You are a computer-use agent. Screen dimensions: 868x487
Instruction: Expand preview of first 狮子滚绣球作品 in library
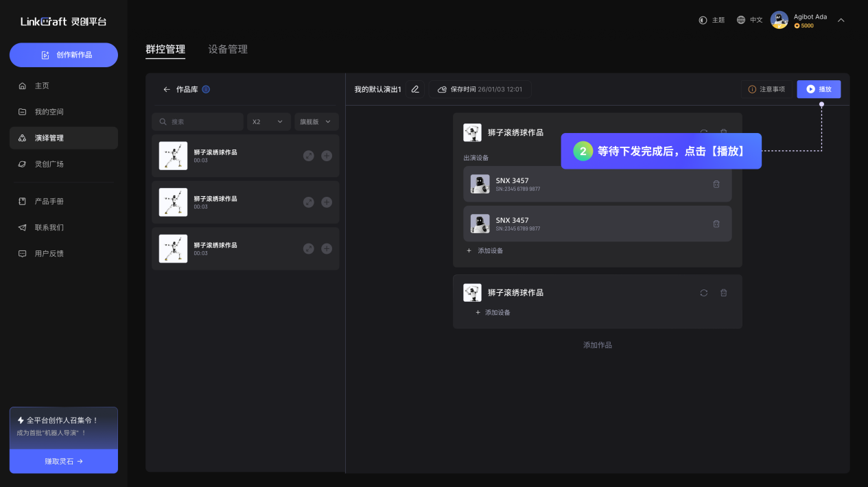309,156
